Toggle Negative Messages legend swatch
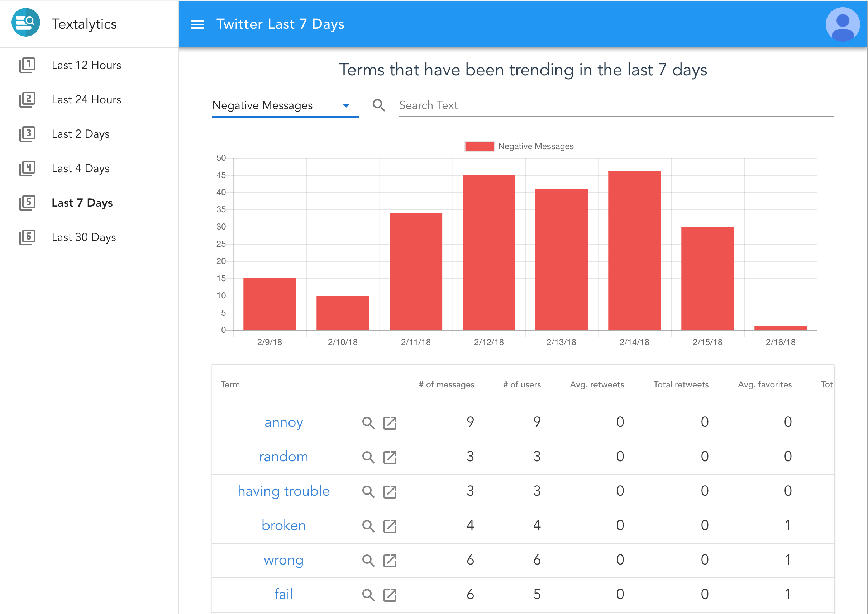Image resolution: width=868 pixels, height=614 pixels. point(480,146)
